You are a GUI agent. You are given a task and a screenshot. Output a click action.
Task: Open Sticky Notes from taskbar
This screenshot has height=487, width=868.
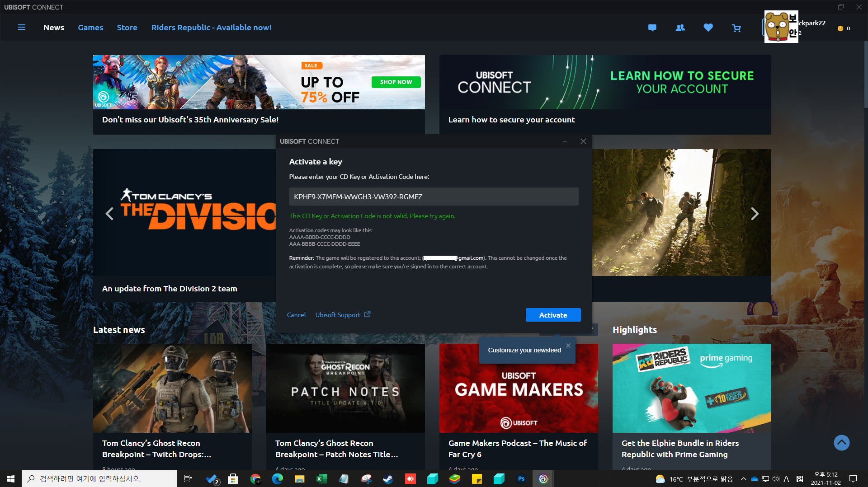click(477, 478)
